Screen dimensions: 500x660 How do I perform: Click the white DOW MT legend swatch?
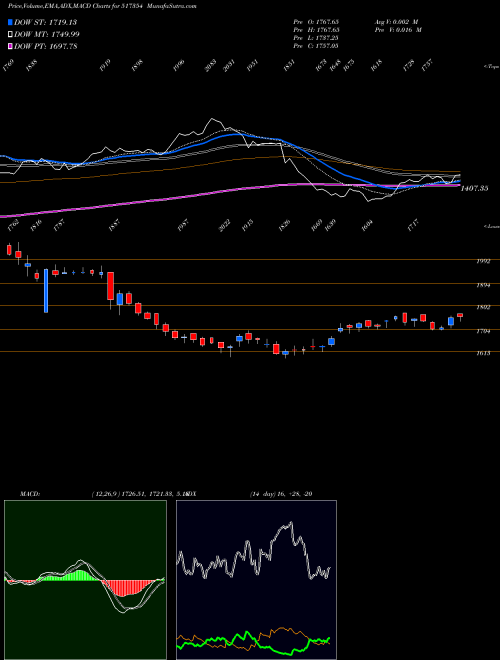tap(10, 34)
